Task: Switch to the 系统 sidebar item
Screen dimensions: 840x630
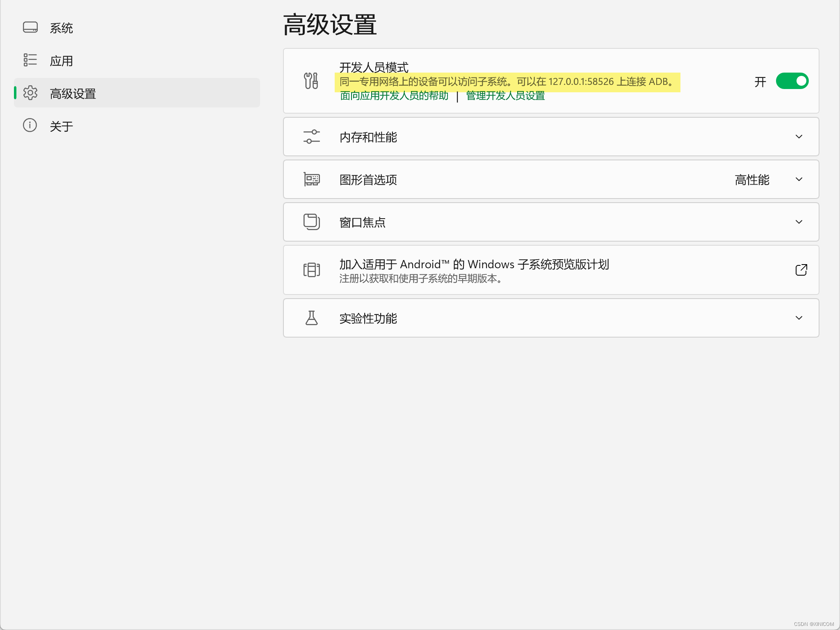Action: pyautogui.click(x=61, y=28)
